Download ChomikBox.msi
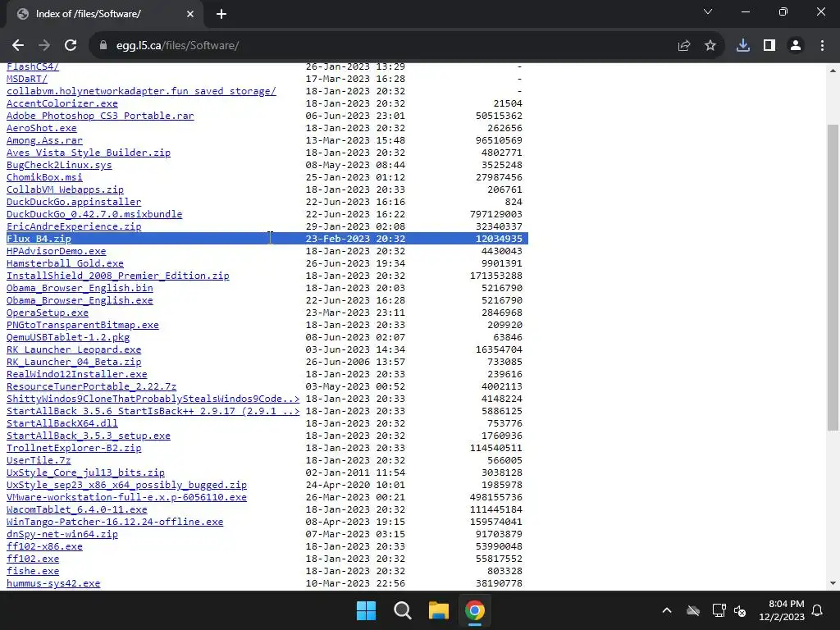 point(44,177)
